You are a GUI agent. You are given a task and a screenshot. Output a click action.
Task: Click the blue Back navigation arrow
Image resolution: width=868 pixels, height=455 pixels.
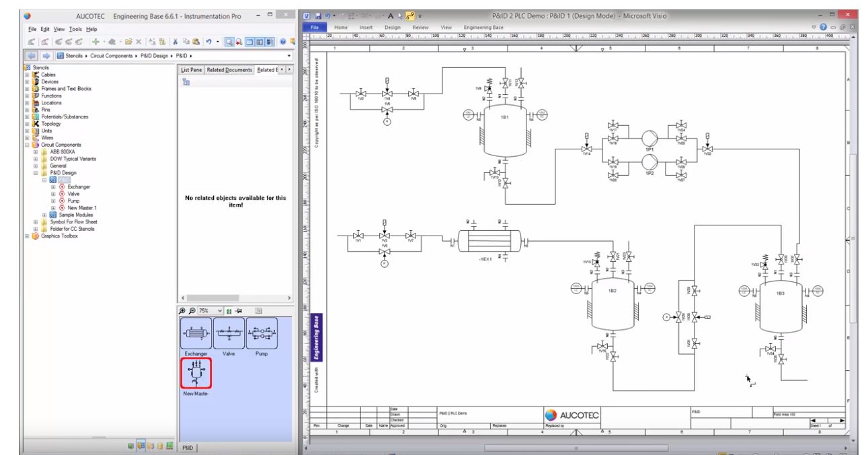(x=32, y=56)
